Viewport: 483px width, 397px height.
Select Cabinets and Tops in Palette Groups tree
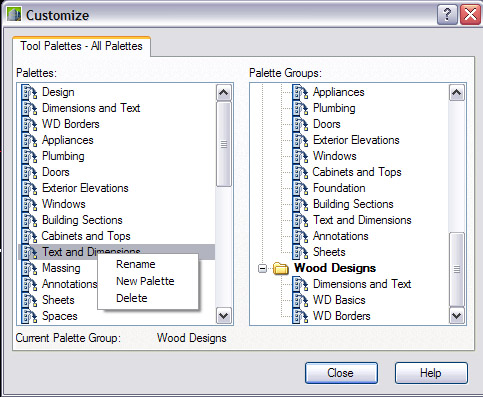(x=357, y=172)
